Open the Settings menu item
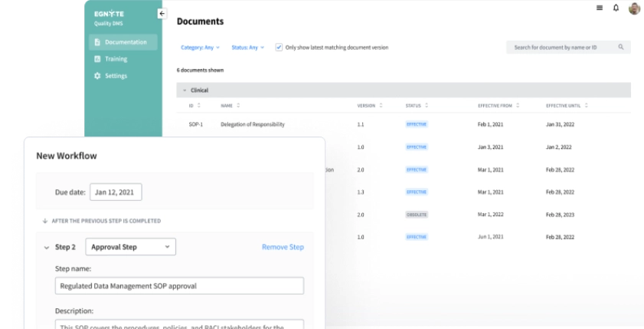 click(116, 76)
